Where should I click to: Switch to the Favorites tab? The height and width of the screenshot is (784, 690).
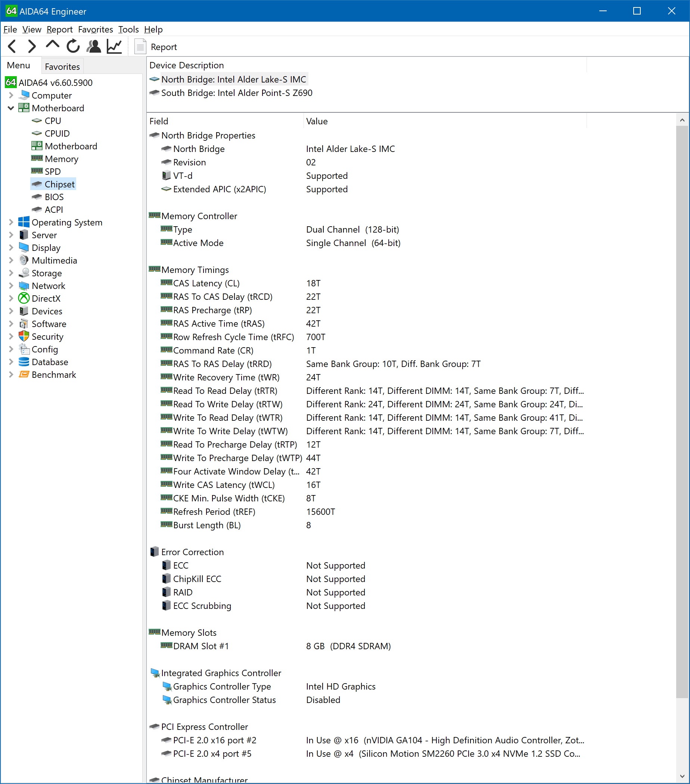tap(62, 66)
